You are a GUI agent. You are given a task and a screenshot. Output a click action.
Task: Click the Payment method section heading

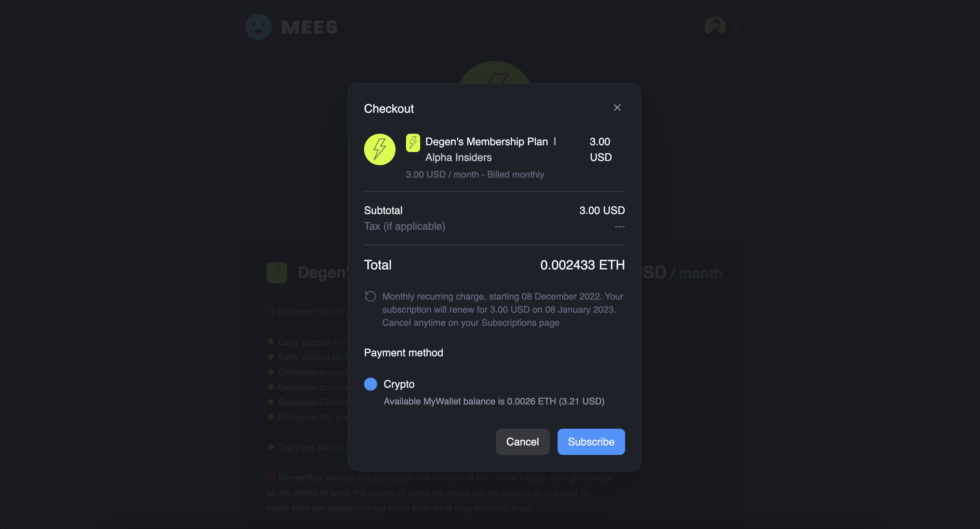click(403, 353)
